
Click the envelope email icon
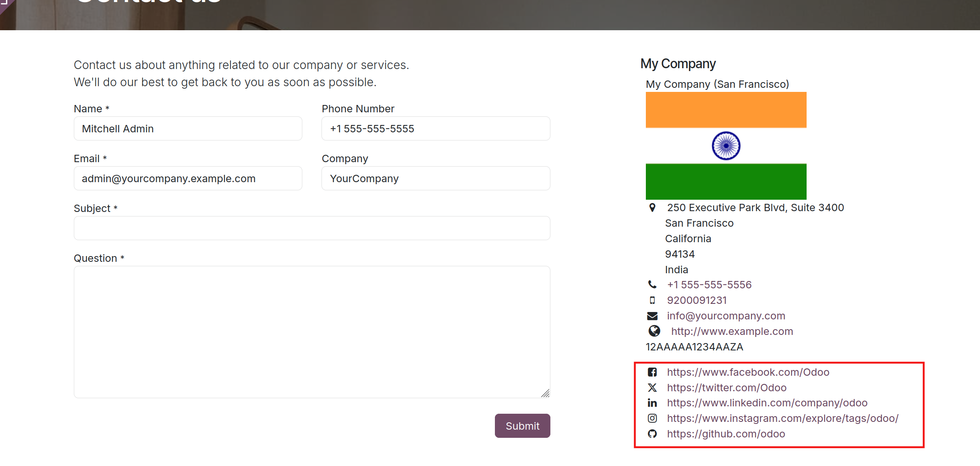(652, 316)
